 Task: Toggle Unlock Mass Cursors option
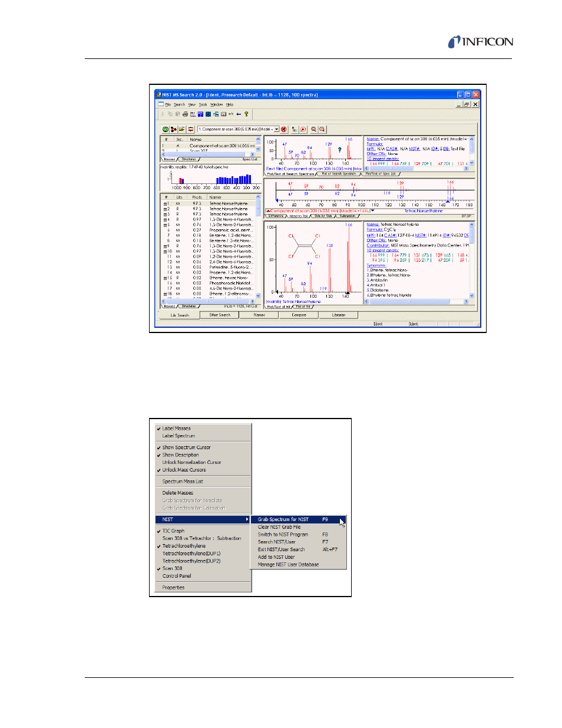(x=203, y=470)
